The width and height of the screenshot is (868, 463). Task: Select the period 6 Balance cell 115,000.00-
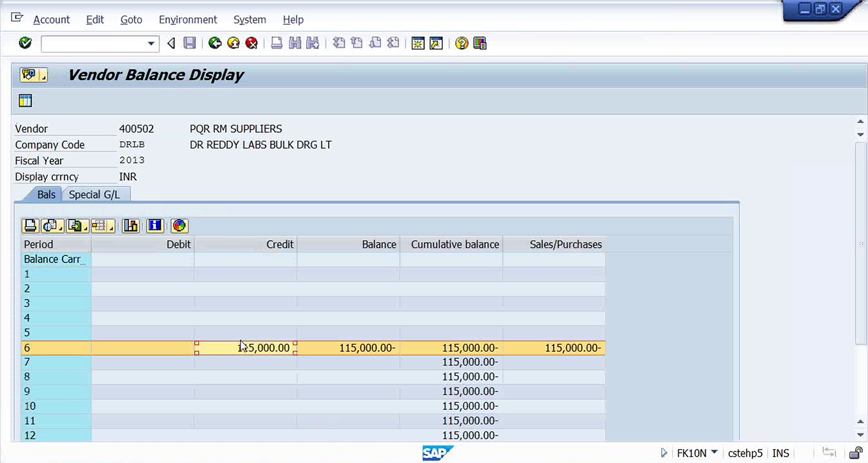(x=348, y=347)
